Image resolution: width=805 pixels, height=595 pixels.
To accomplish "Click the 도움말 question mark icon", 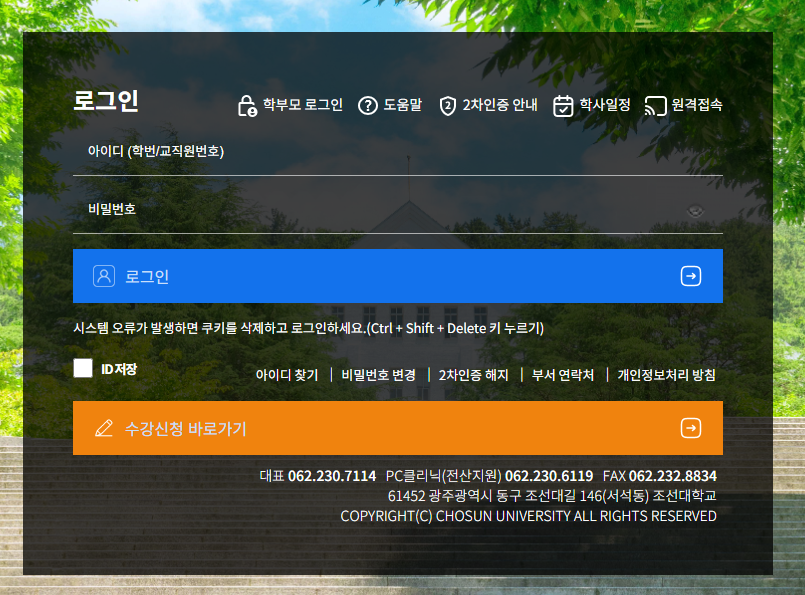I will 367,106.
